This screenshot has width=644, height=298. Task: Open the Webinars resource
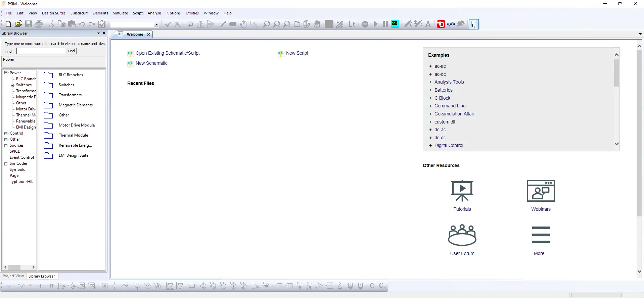[x=541, y=196]
